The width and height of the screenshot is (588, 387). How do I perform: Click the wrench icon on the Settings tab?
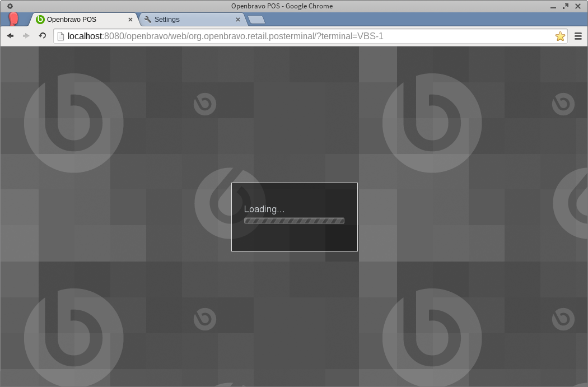pyautogui.click(x=148, y=20)
